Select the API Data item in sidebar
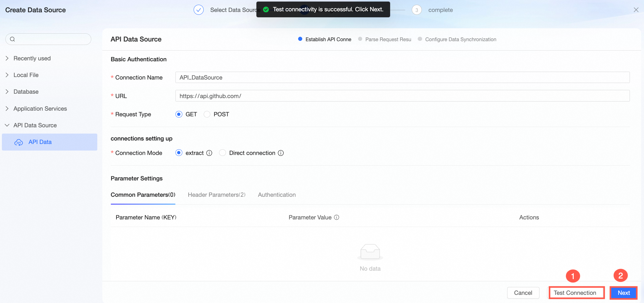644x303 pixels. [50, 142]
